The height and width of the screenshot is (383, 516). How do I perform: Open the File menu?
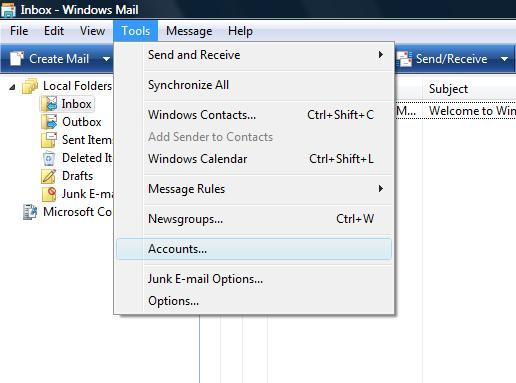pos(19,31)
